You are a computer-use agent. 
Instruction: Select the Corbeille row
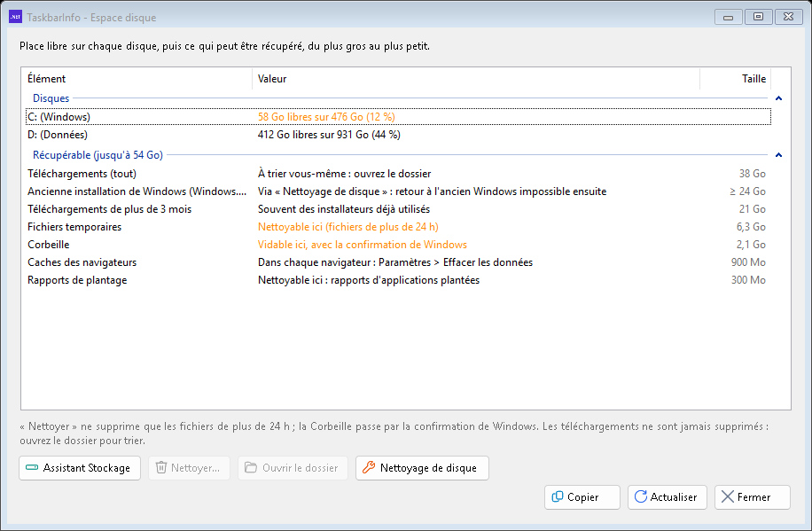click(x=398, y=245)
